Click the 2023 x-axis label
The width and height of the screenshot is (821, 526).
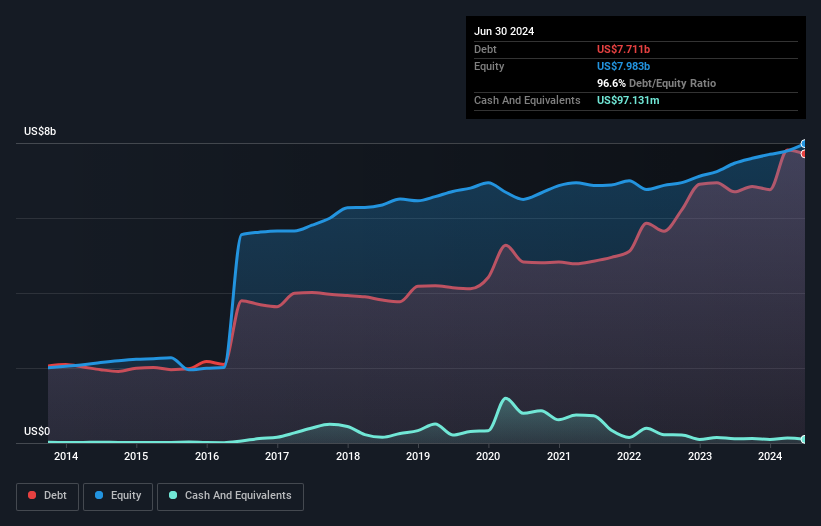point(700,456)
